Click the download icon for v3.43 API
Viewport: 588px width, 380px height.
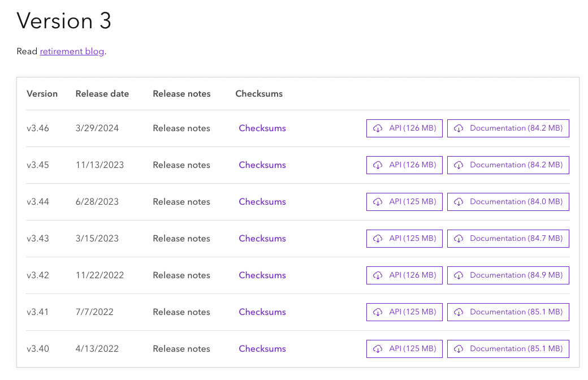pos(378,239)
